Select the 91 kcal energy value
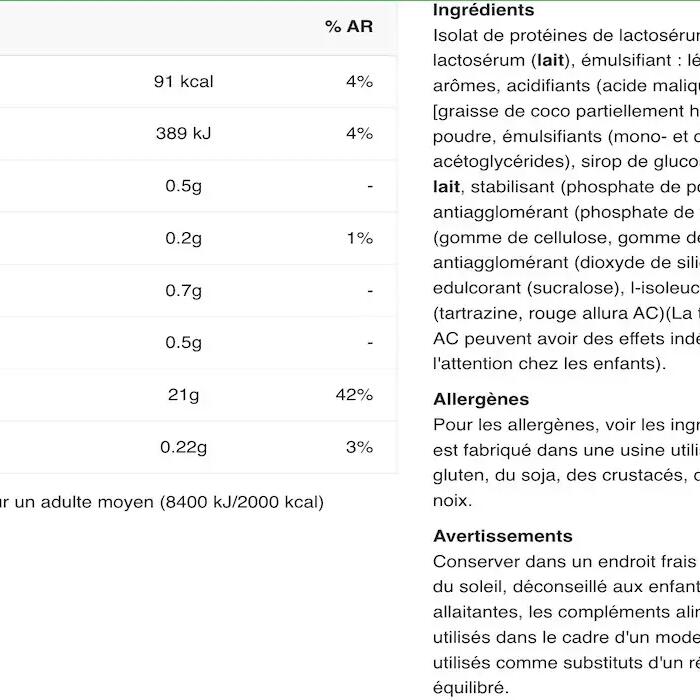Viewport: 700px width, 700px height. click(x=183, y=82)
